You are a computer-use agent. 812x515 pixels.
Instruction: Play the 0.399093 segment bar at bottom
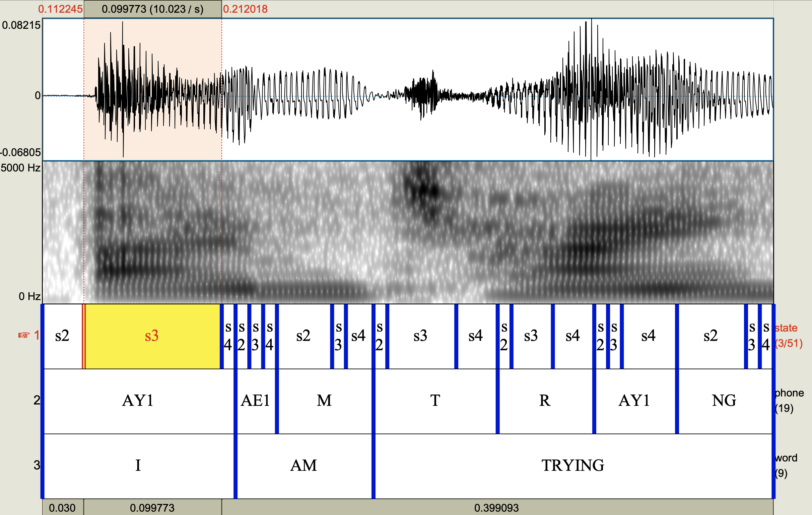coord(496,508)
